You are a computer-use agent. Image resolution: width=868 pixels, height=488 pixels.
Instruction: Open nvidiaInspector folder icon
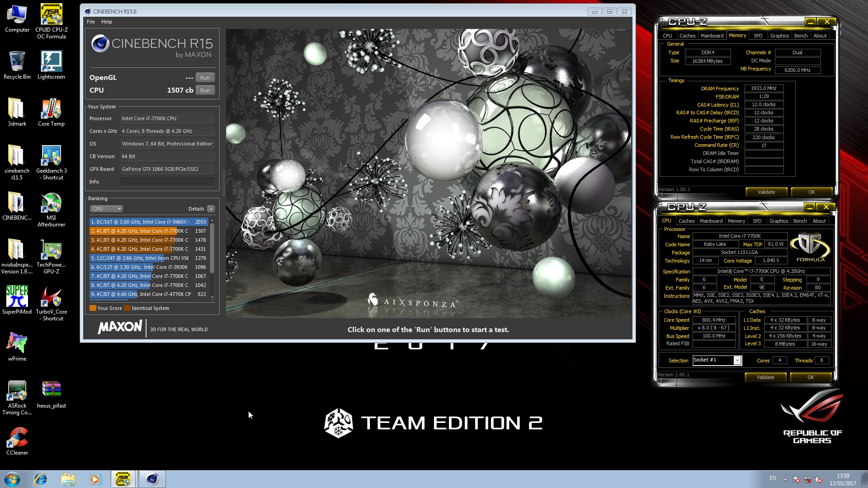click(x=17, y=256)
